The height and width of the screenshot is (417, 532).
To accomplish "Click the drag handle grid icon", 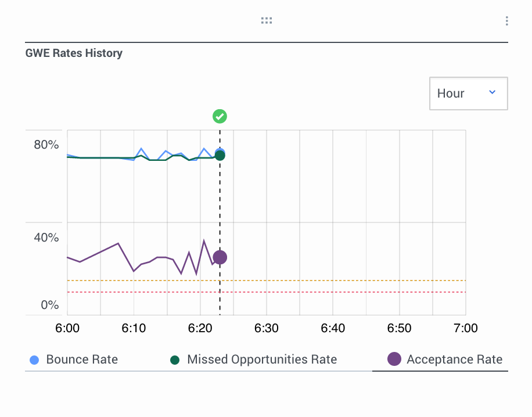I will tap(267, 21).
